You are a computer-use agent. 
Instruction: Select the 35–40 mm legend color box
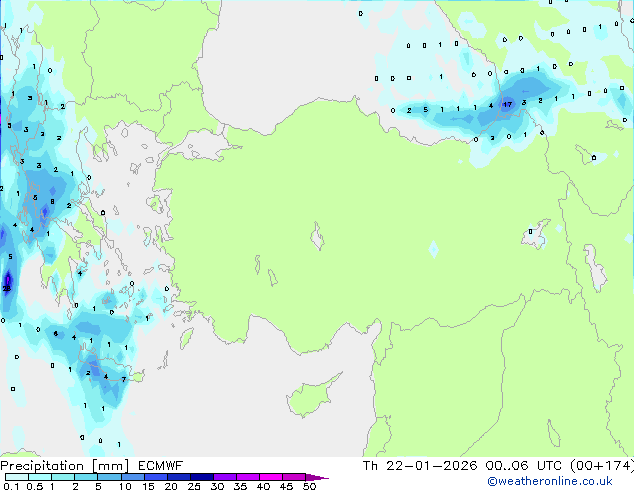pos(247,477)
